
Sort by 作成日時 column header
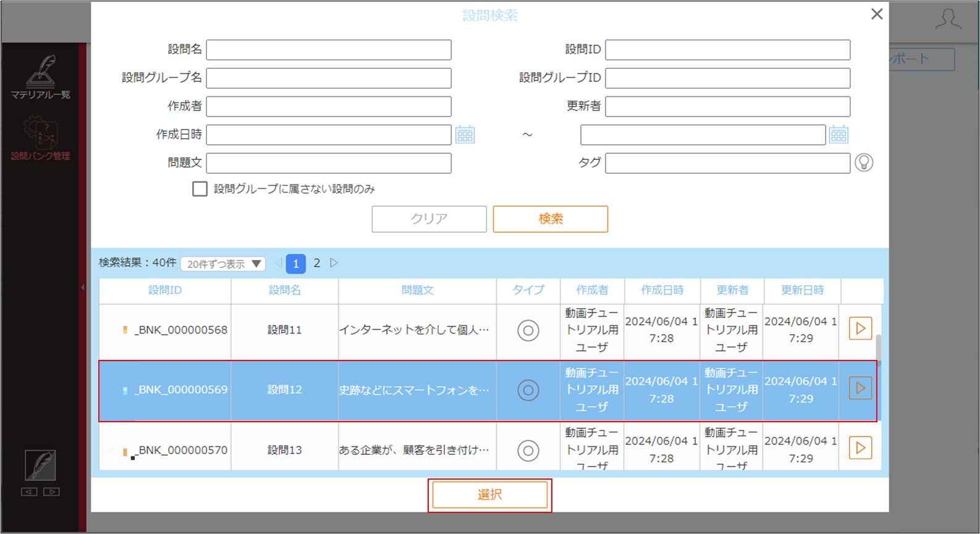point(662,290)
